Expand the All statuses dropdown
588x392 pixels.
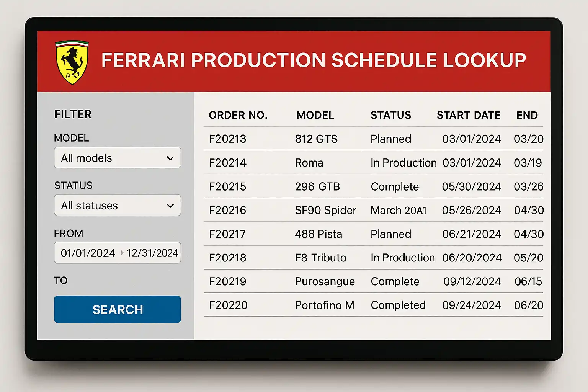pyautogui.click(x=117, y=206)
